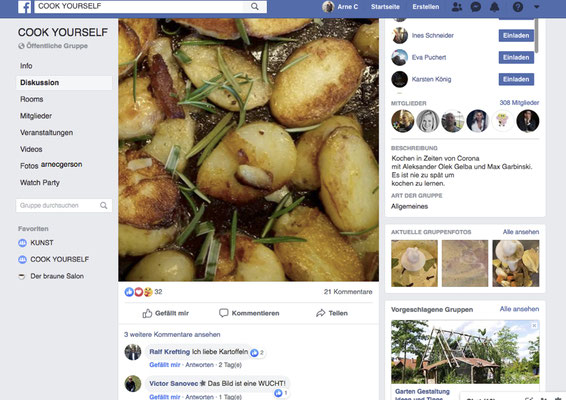Open Karsten König's avatar
Image resolution: width=566 pixels, height=400 pixels.
click(x=400, y=79)
